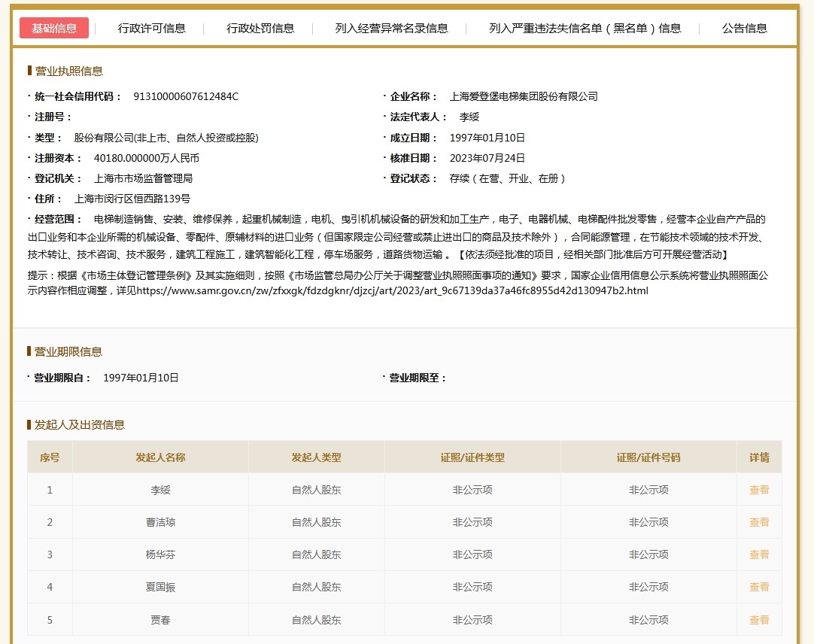
Task: Click the 证照/证件号码 column header
Action: point(648,457)
